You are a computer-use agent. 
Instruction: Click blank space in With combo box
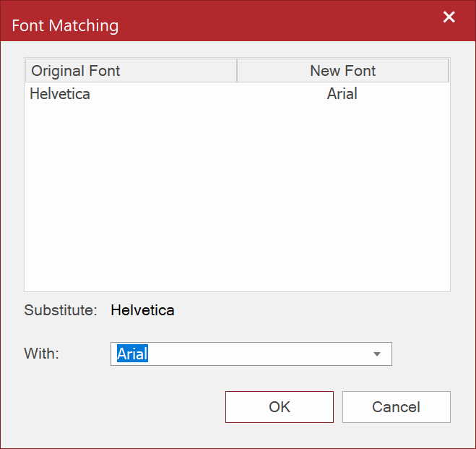pos(260,354)
